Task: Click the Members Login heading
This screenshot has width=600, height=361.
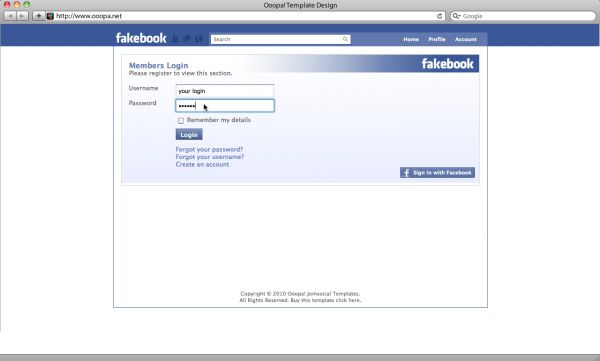Action: 158,65
